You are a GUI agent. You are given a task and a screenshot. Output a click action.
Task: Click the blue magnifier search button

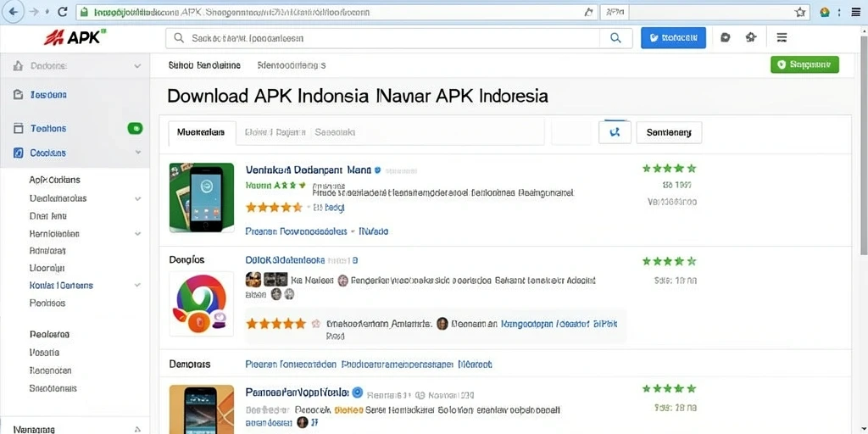pos(615,37)
